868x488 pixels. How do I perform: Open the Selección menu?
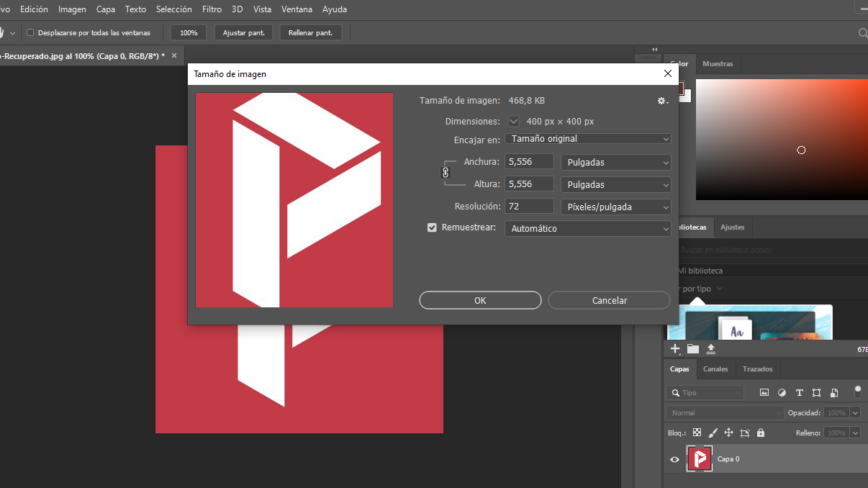coord(174,9)
